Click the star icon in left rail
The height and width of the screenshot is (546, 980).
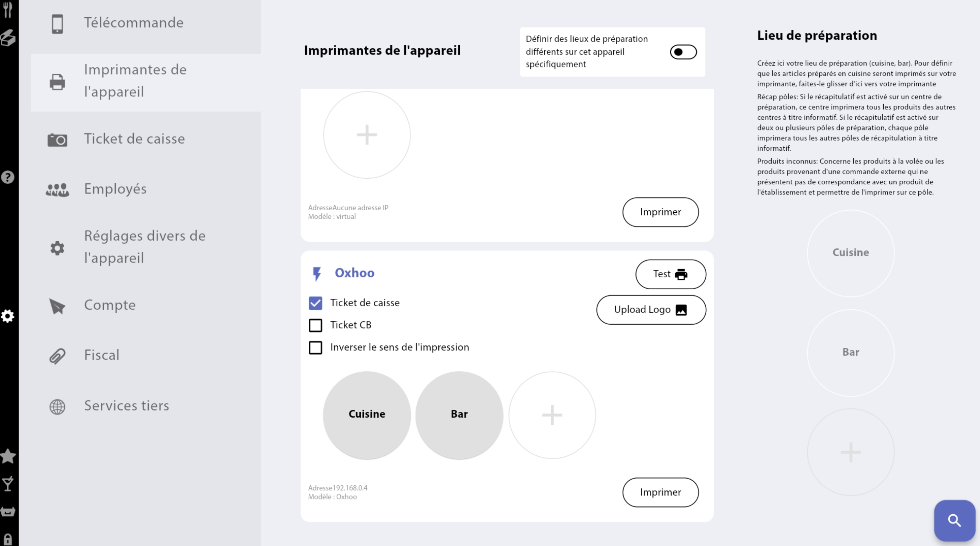coord(8,456)
